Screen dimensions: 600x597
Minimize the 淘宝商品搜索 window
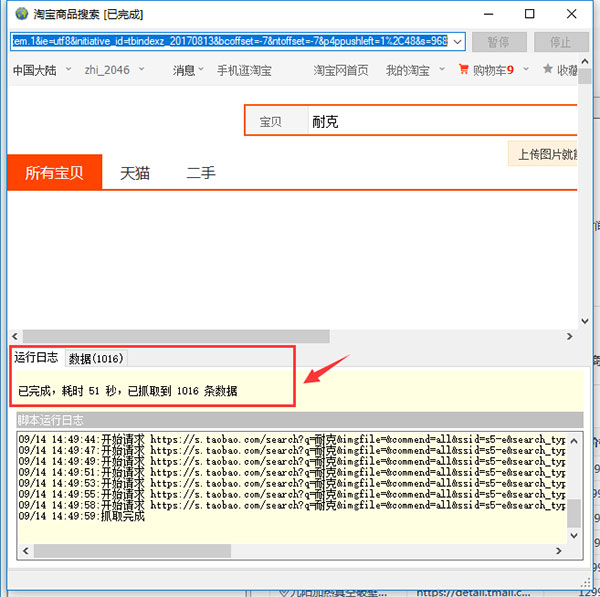pyautogui.click(x=489, y=14)
